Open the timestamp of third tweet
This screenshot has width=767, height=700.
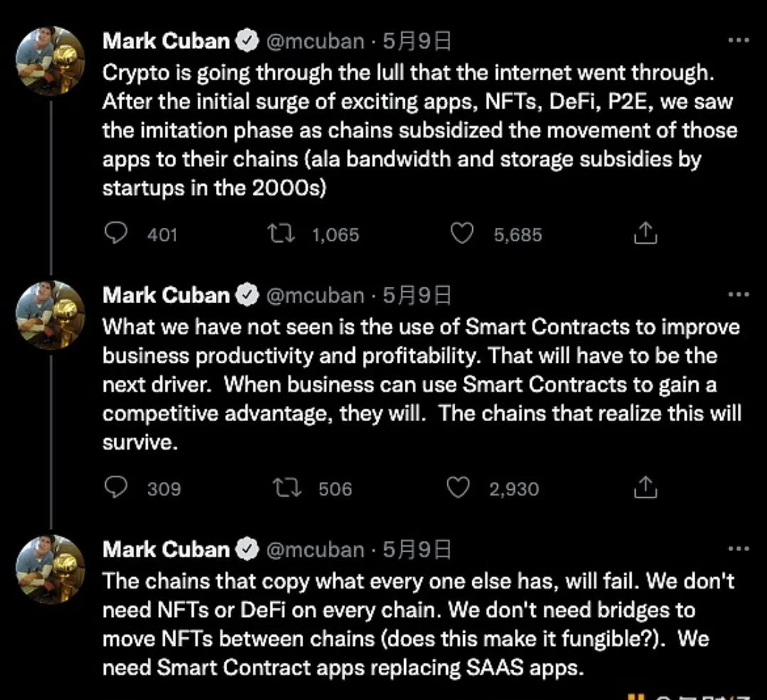417,549
